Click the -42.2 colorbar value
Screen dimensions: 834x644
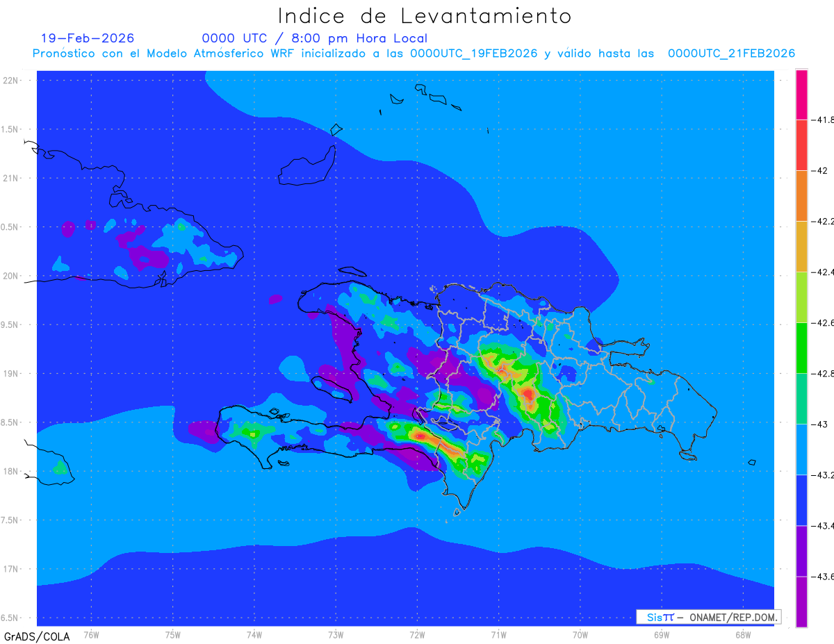[823, 222]
